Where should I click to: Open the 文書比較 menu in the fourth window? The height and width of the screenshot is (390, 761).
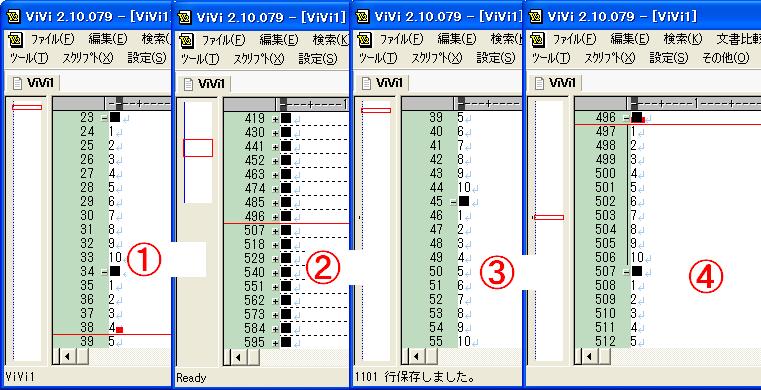click(738, 39)
